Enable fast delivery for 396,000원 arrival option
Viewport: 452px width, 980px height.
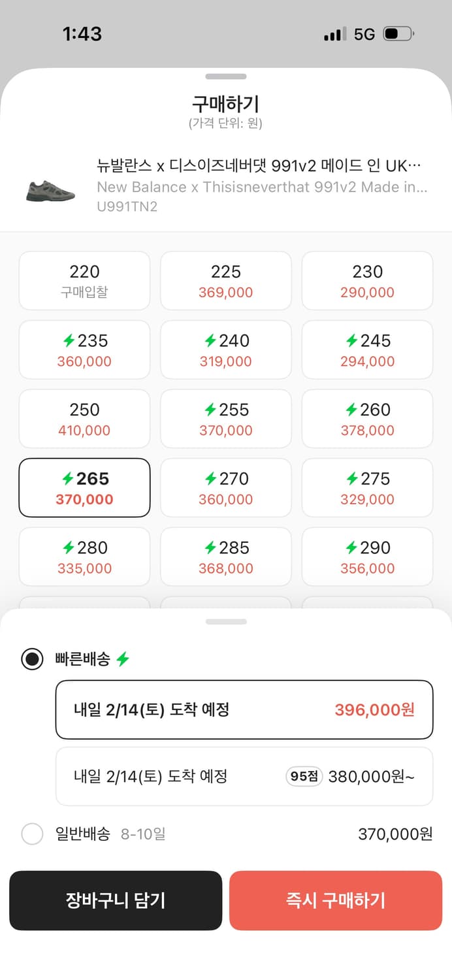click(x=244, y=710)
